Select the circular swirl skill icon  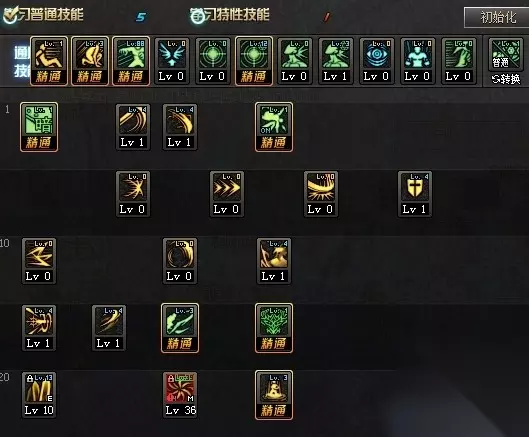[x=180, y=261]
